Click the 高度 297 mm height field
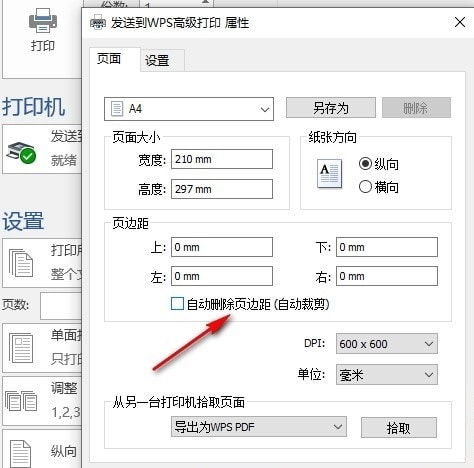 pyautogui.click(x=222, y=189)
